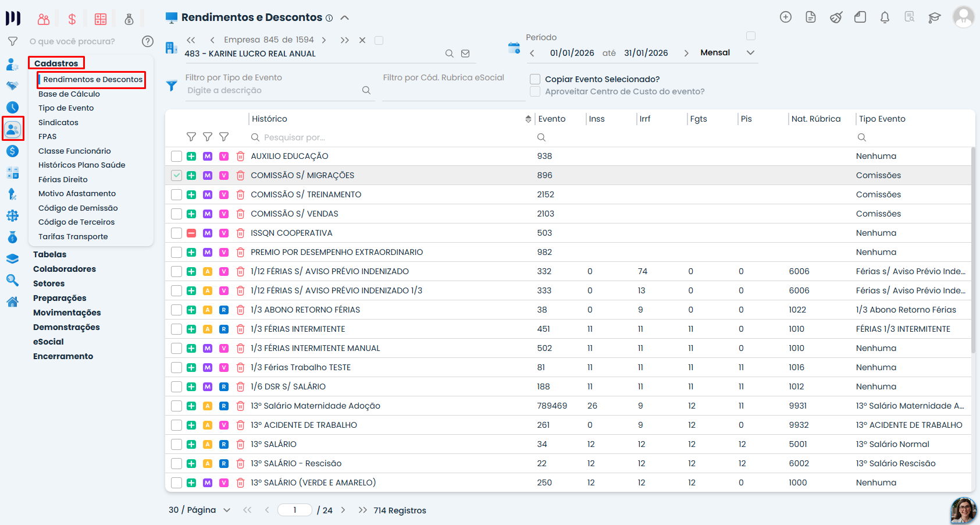980x525 pixels.
Task: Click the notifications bell icon
Action: tap(885, 17)
